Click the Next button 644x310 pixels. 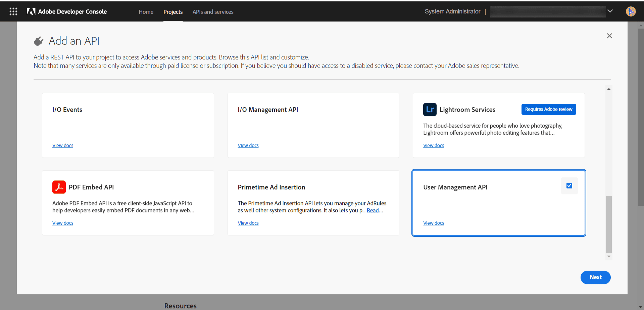(595, 277)
